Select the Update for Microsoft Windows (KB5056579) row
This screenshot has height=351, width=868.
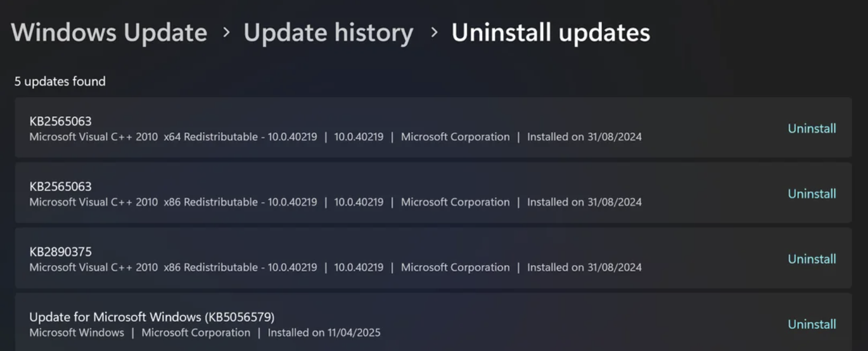(x=360, y=323)
